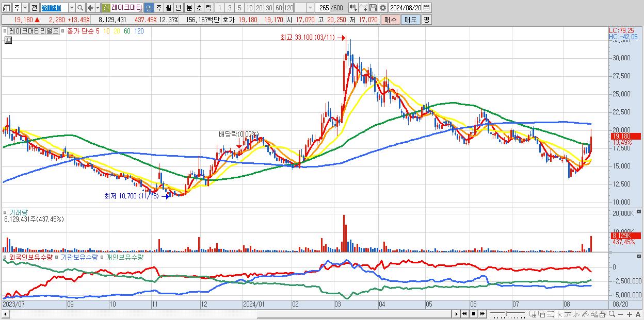This screenshot has width=644, height=320.
Task: Click the 거래량 volume panel label
Action: pos(19,212)
